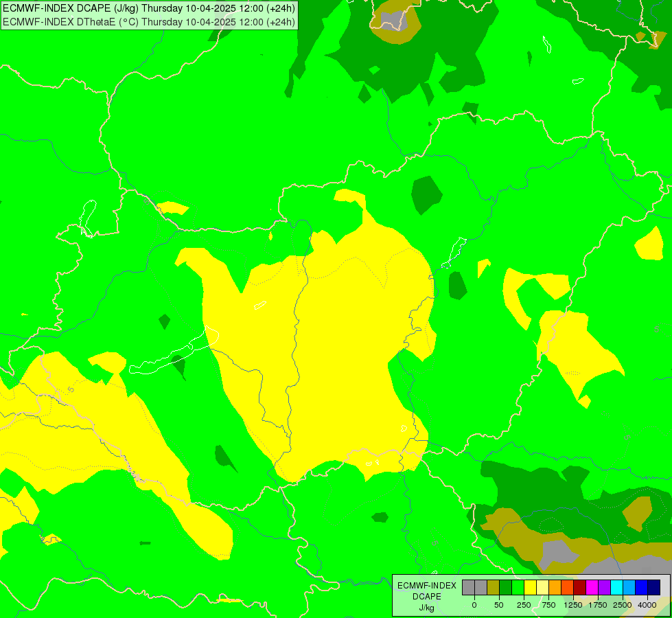Image resolution: width=672 pixels, height=618 pixels.
Task: Click the purple legend swatch
Action: [604, 587]
